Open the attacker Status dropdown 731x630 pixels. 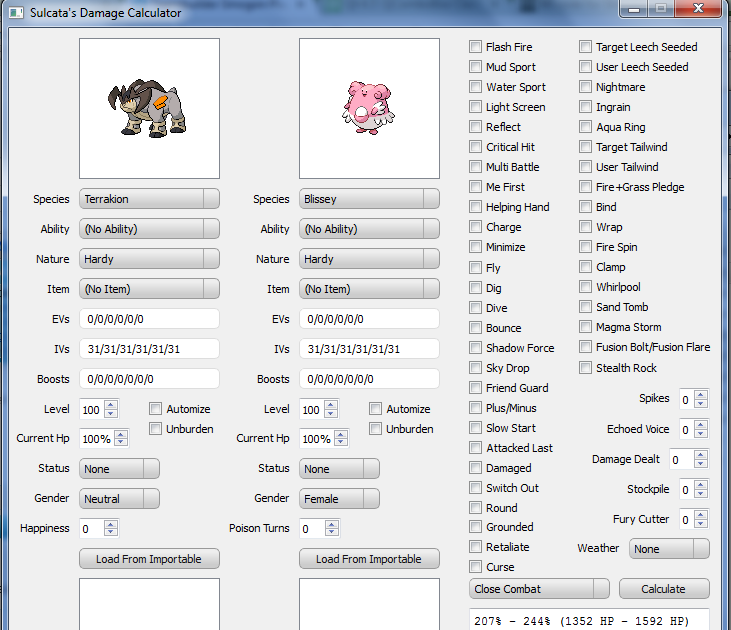pos(119,469)
